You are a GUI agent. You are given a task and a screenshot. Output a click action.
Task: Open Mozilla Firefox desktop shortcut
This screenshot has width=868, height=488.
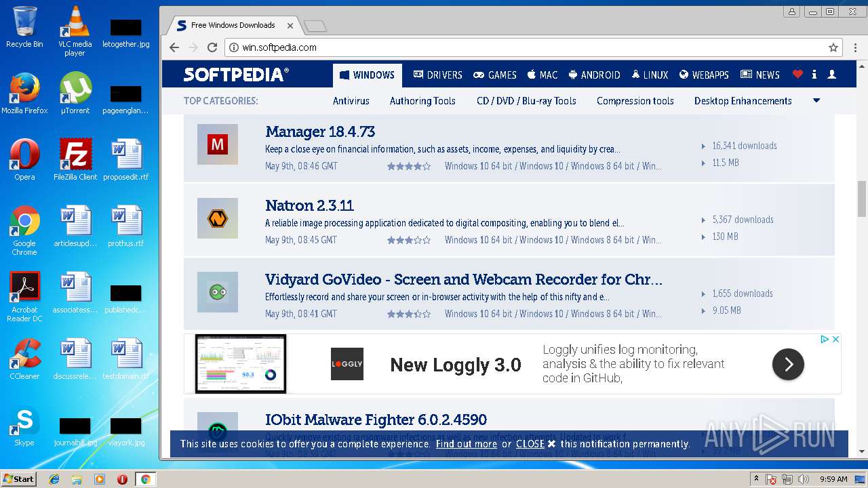24,94
